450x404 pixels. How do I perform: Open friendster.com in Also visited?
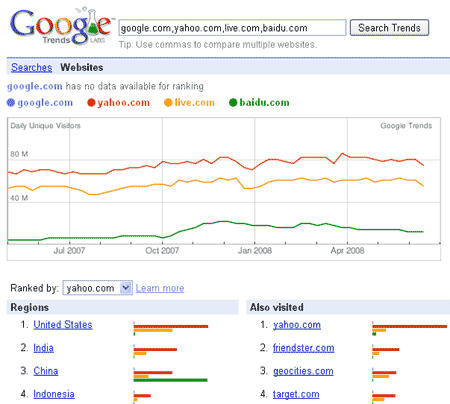pyautogui.click(x=304, y=348)
